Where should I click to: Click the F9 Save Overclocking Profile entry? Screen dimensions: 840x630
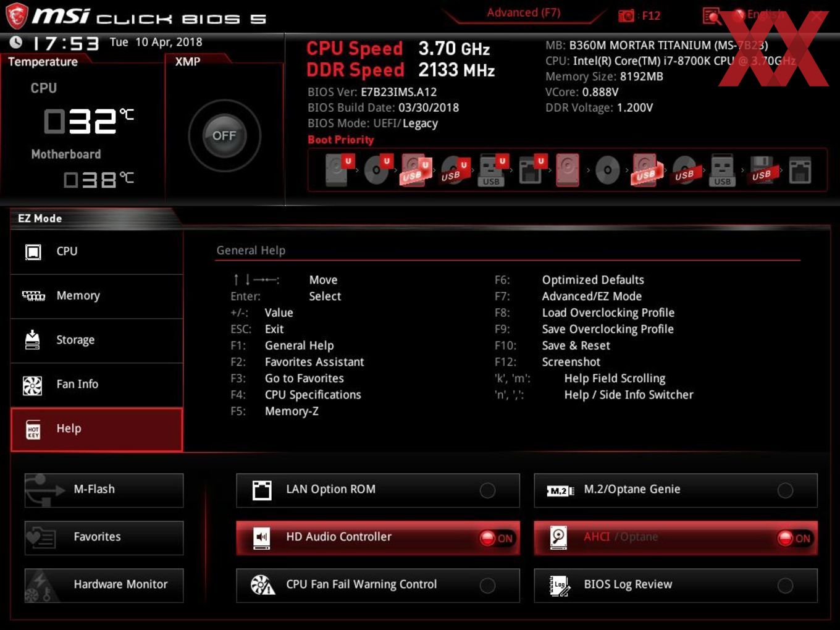[x=584, y=329]
